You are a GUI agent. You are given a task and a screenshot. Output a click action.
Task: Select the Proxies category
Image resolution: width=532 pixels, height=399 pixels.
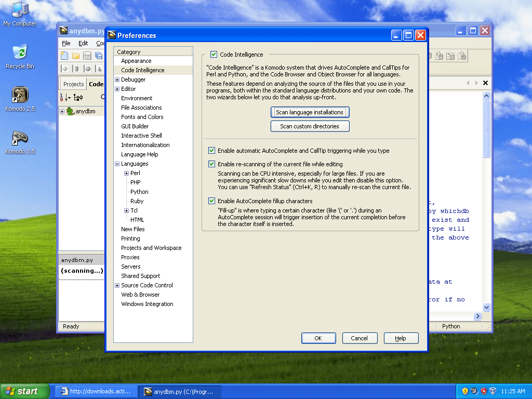click(x=130, y=257)
